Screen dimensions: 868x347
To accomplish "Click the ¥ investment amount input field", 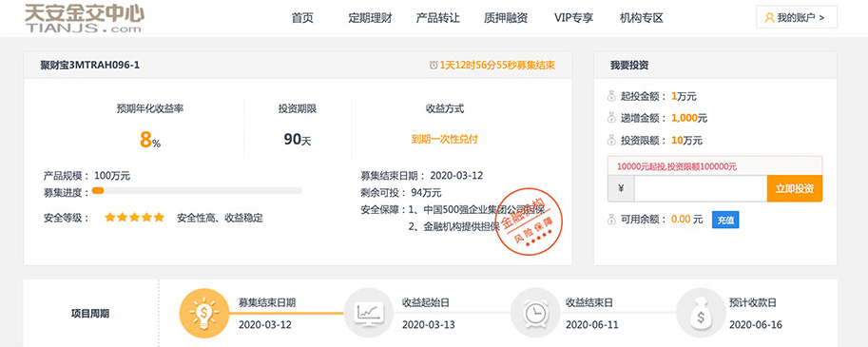I will 701,189.
